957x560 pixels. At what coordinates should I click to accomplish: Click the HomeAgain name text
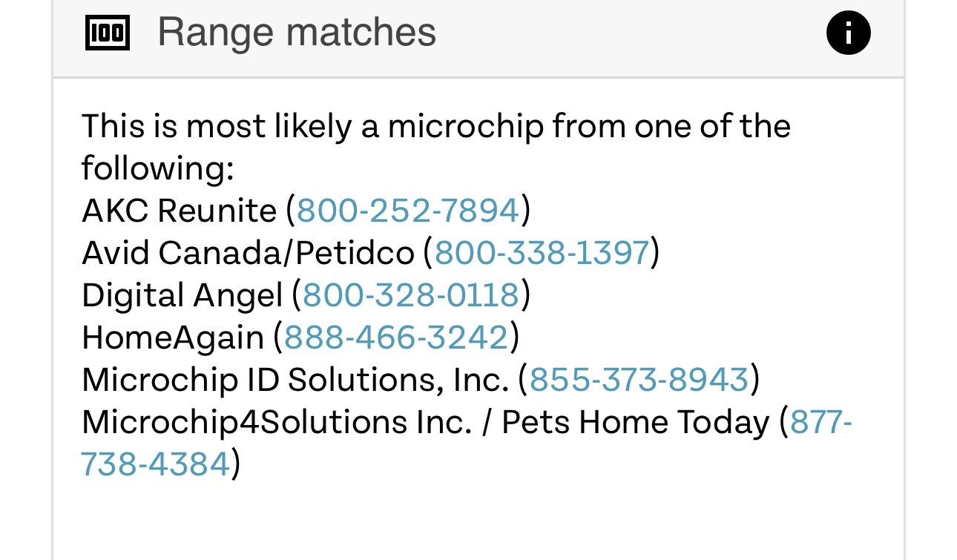tap(172, 337)
